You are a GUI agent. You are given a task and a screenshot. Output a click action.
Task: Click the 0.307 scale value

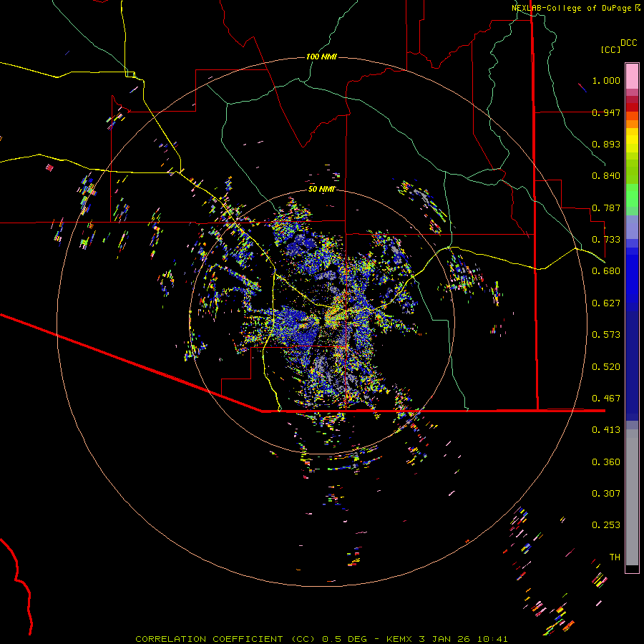click(x=606, y=494)
